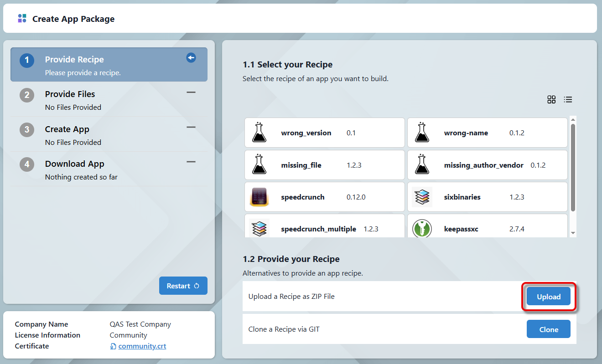The width and height of the screenshot is (602, 364).
Task: Click the back arrow on Provide Recipe
Action: pyautogui.click(x=191, y=58)
